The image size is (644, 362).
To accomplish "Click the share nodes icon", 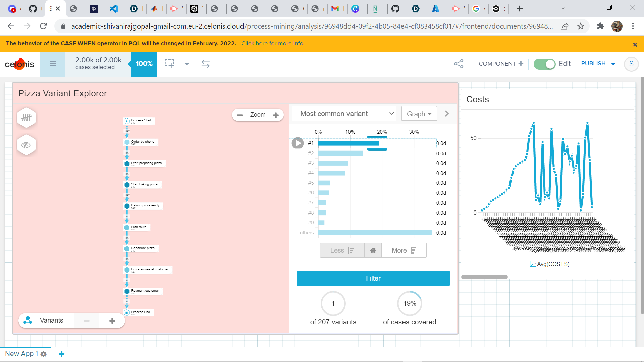I will [459, 64].
